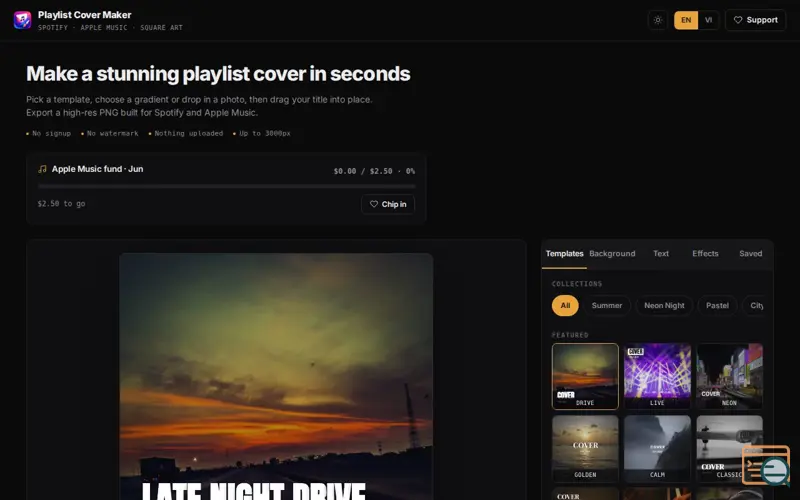Filter templates by the City collection
The height and width of the screenshot is (500, 800).
tap(753, 306)
